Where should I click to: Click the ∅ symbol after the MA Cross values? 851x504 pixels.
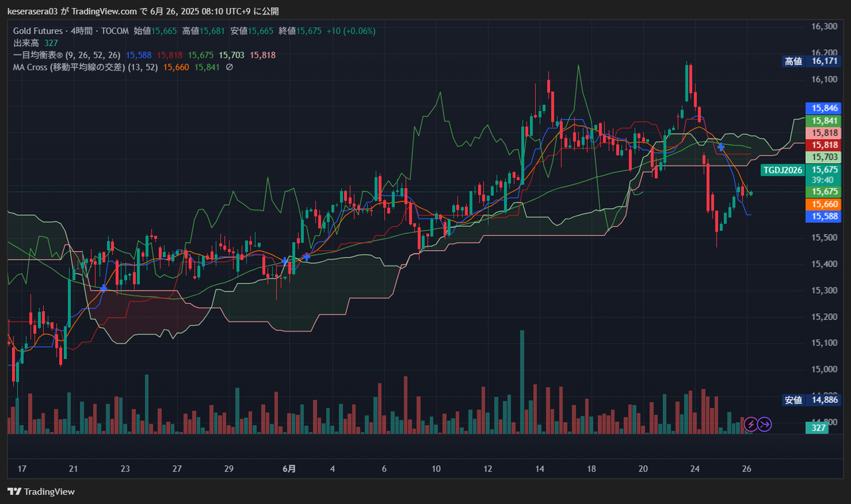click(229, 67)
